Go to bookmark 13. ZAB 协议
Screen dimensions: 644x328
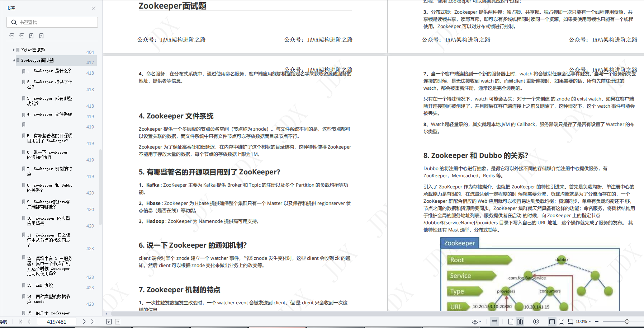pos(40,285)
